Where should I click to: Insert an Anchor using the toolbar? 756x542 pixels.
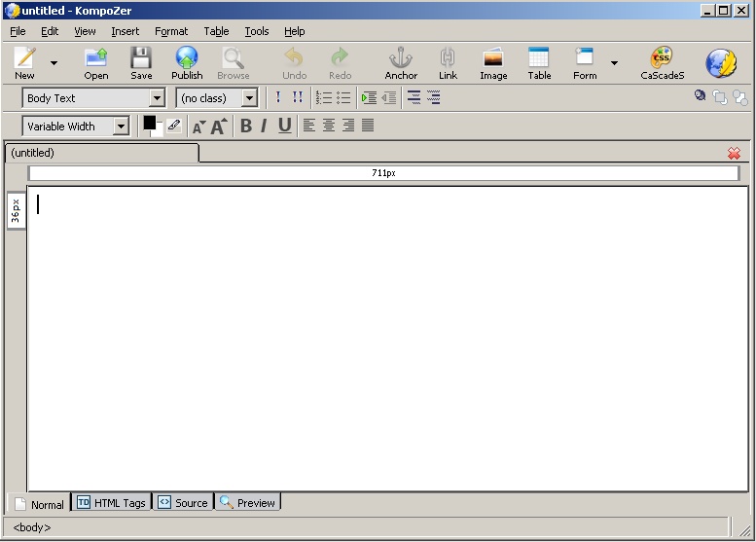400,58
